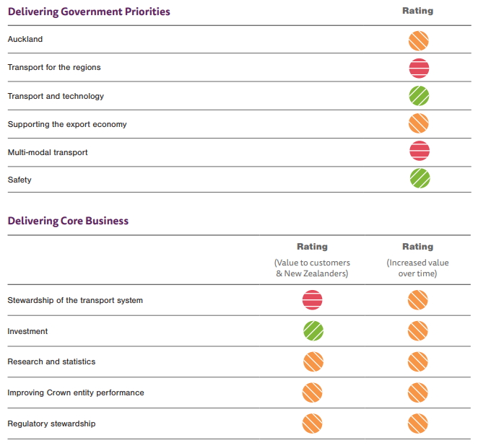This screenshot has height=448, width=478.
Task: Click orange rating icon for Supporting the export economy
Action: coord(418,124)
